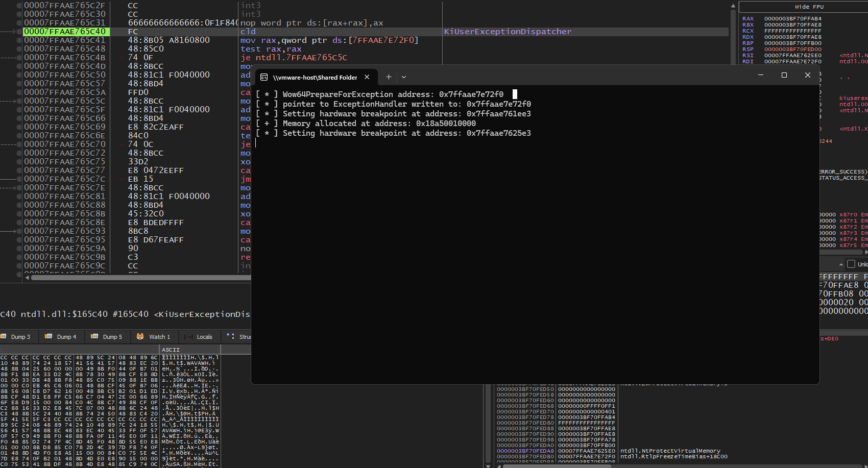Image resolution: width=868 pixels, height=468 pixels.
Task: Switch to the Watch 1 tab
Action: click(x=159, y=337)
